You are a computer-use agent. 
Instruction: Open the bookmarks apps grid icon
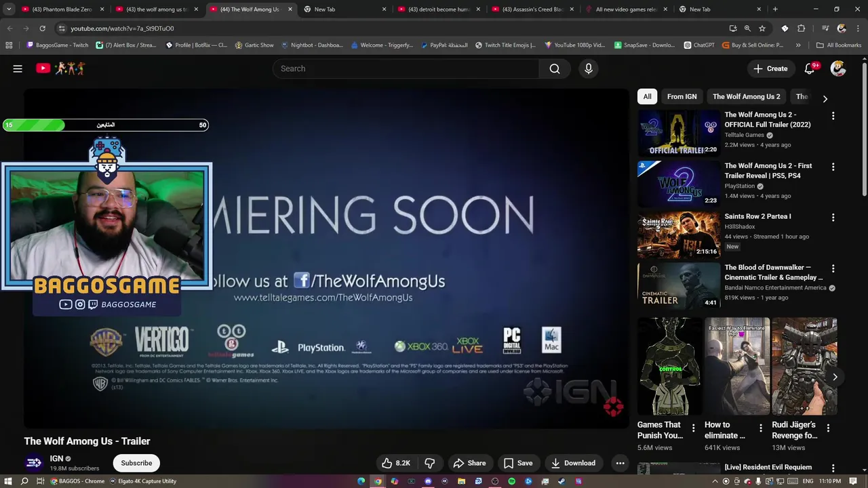9,45
